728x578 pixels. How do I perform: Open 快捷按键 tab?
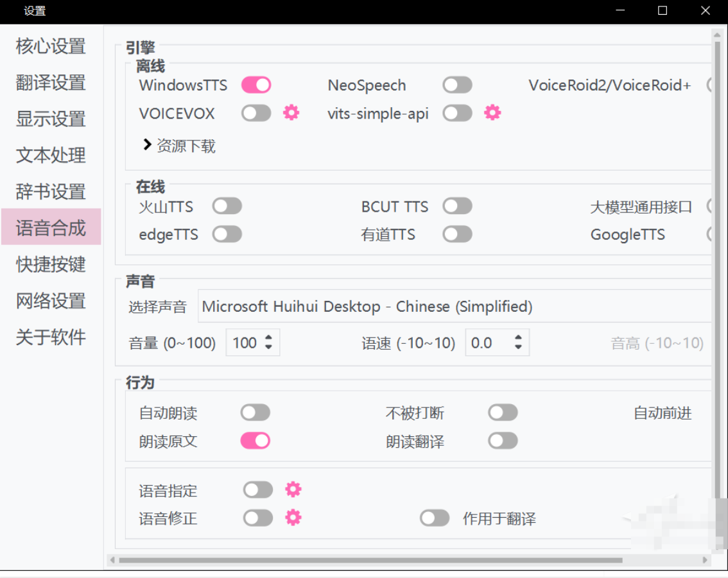[51, 264]
